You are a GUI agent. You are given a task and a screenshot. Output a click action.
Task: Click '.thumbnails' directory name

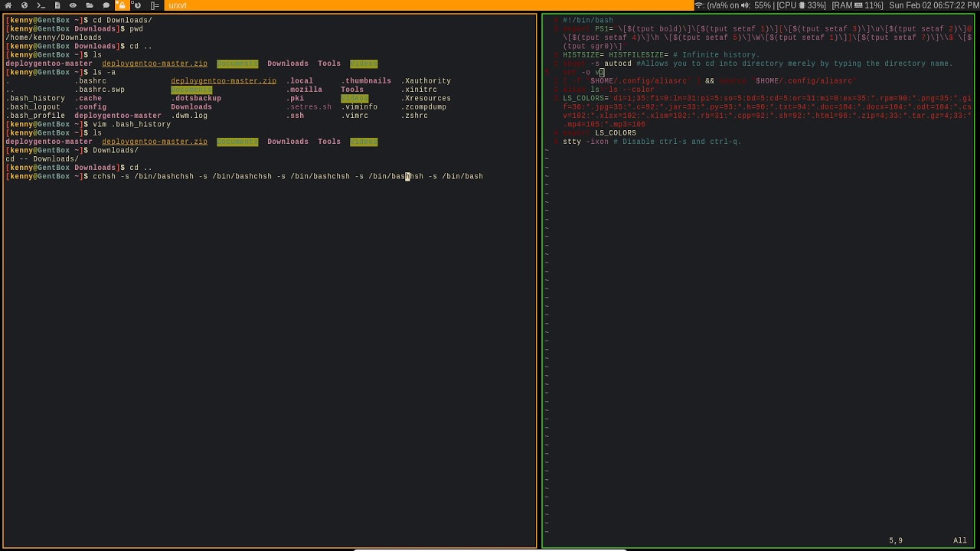point(366,81)
